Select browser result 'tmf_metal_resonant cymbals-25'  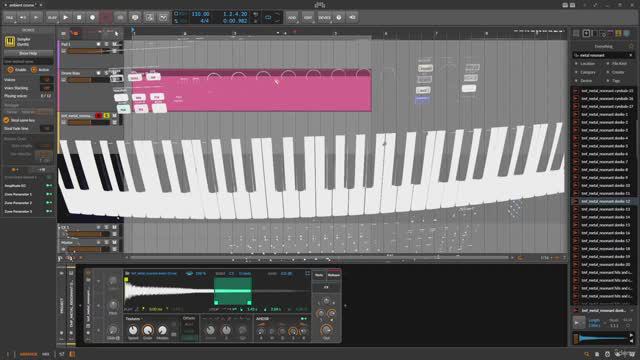pyautogui.click(x=603, y=91)
